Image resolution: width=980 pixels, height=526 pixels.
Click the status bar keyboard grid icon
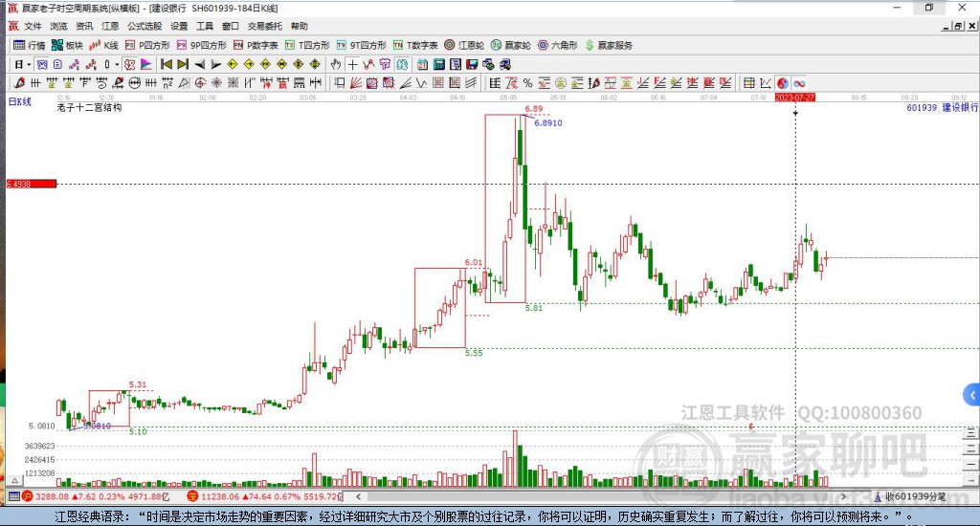13,496
